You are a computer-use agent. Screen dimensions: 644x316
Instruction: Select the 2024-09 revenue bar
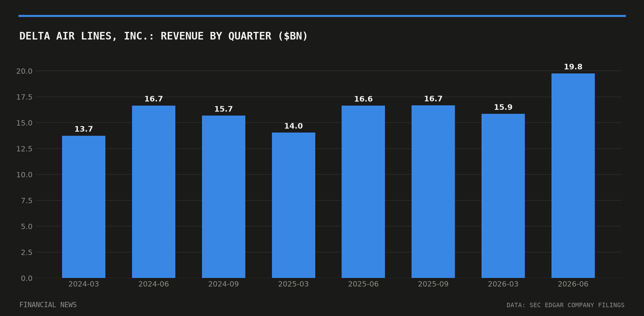224,197
